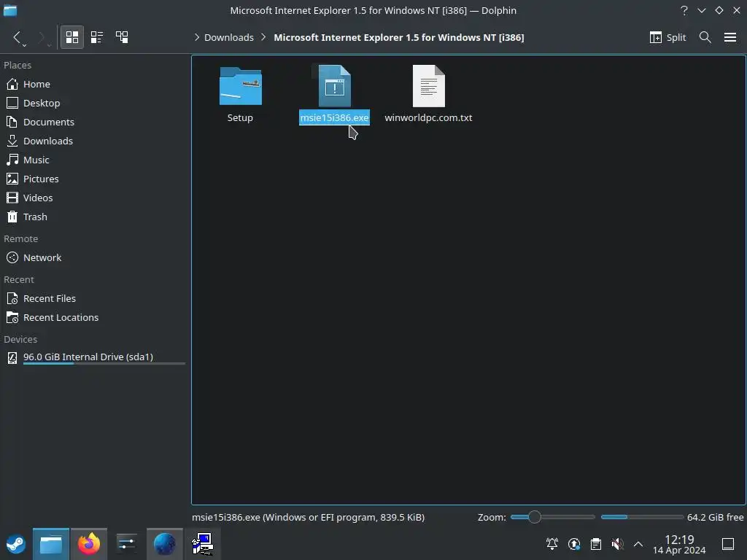Open the updates tray icon
Screen dimensions: 747x560
[574, 544]
